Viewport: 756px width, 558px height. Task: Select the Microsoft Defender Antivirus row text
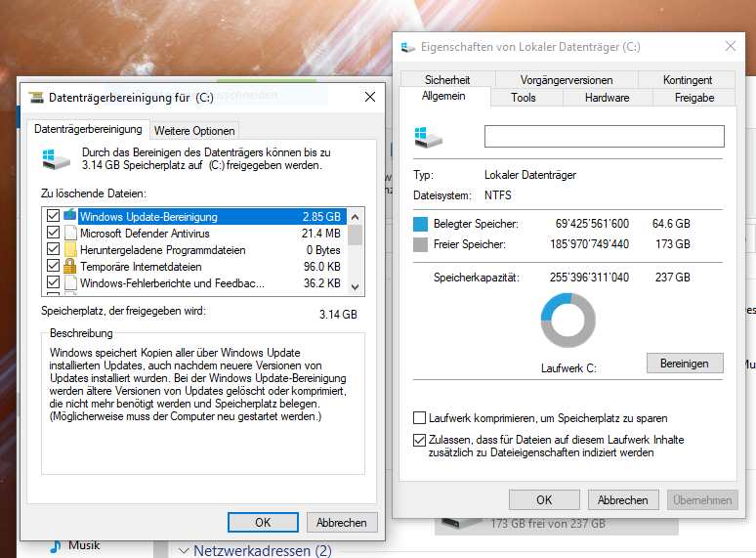click(145, 234)
